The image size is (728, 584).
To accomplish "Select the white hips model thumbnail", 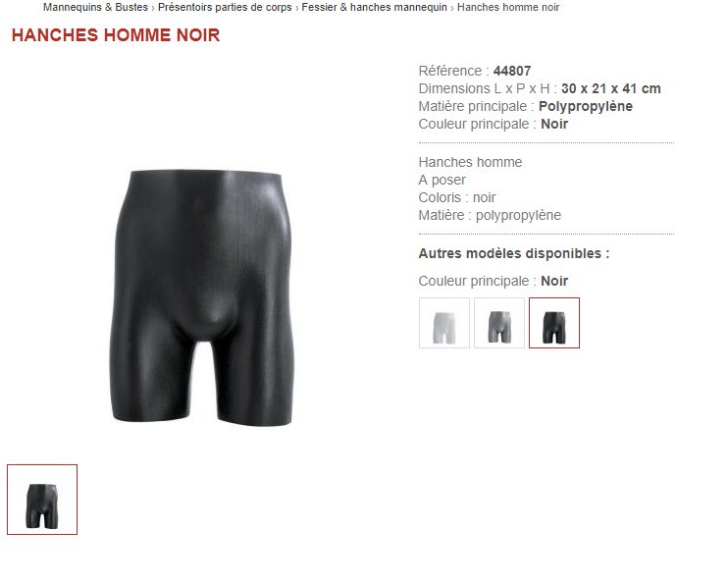I will coord(444,323).
